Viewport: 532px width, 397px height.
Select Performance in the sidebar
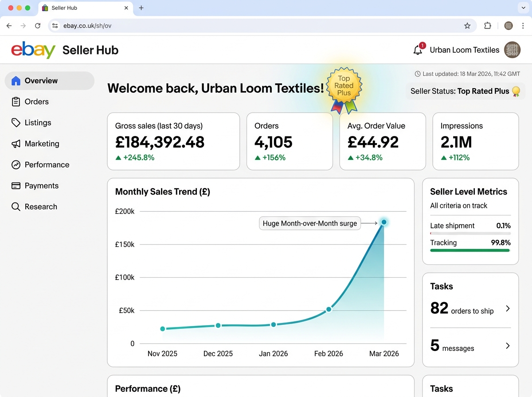tap(50, 165)
